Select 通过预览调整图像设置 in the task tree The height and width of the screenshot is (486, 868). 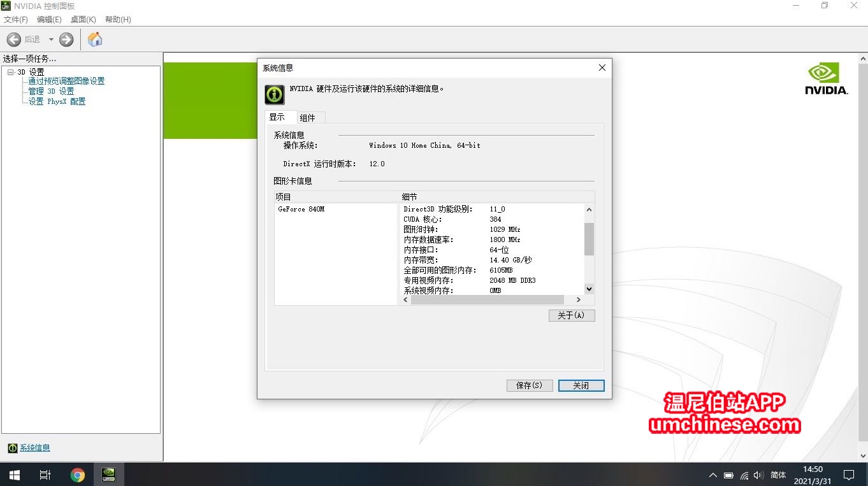(x=66, y=82)
